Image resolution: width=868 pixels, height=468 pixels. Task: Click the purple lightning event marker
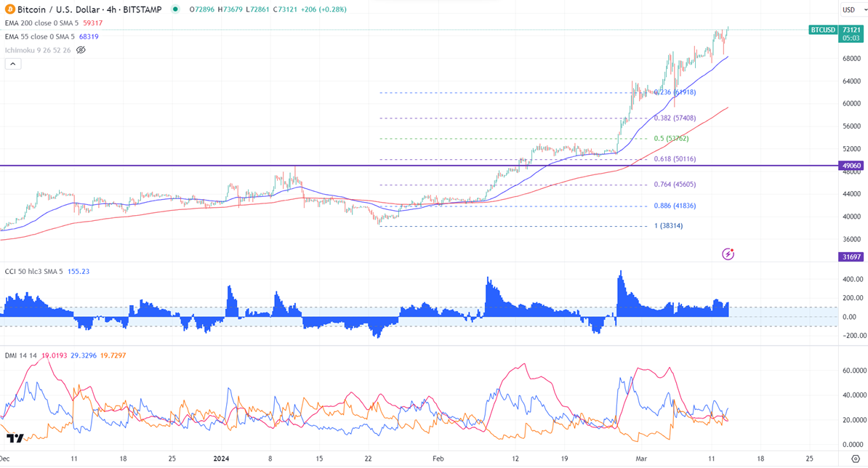pyautogui.click(x=728, y=254)
